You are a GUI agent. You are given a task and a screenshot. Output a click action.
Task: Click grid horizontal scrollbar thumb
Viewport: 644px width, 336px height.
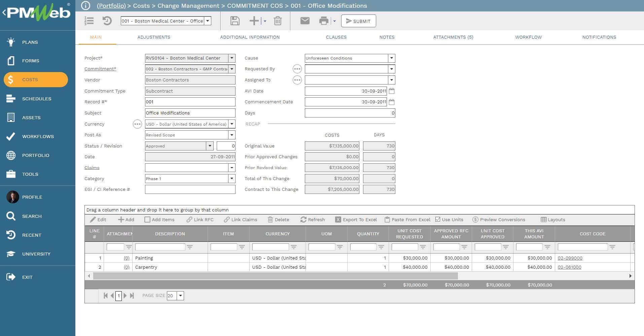[x=275, y=276]
